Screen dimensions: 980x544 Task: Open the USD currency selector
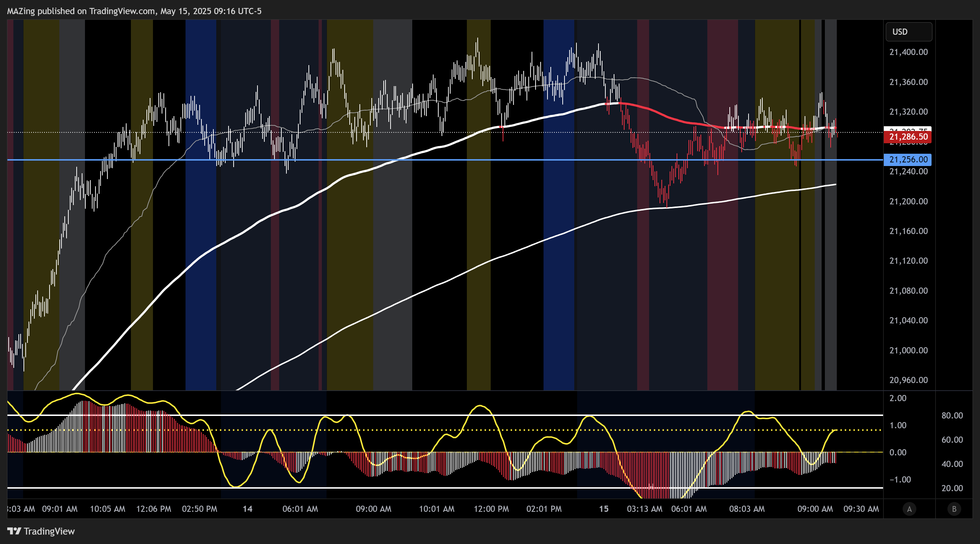(909, 31)
